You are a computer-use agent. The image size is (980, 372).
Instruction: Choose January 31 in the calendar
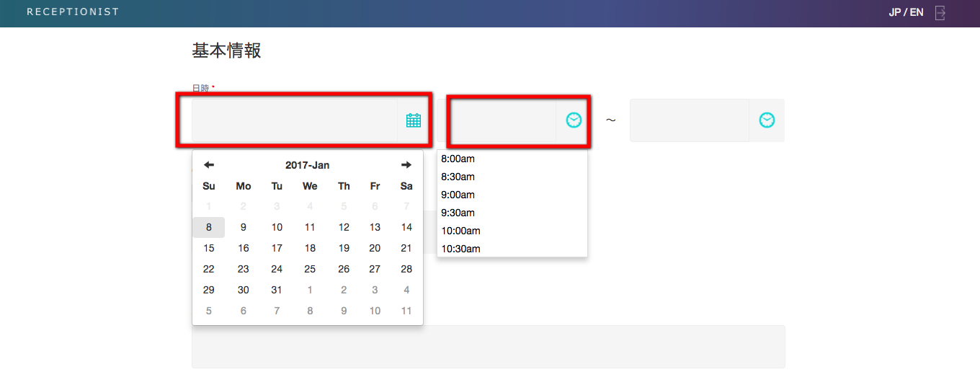coord(277,290)
